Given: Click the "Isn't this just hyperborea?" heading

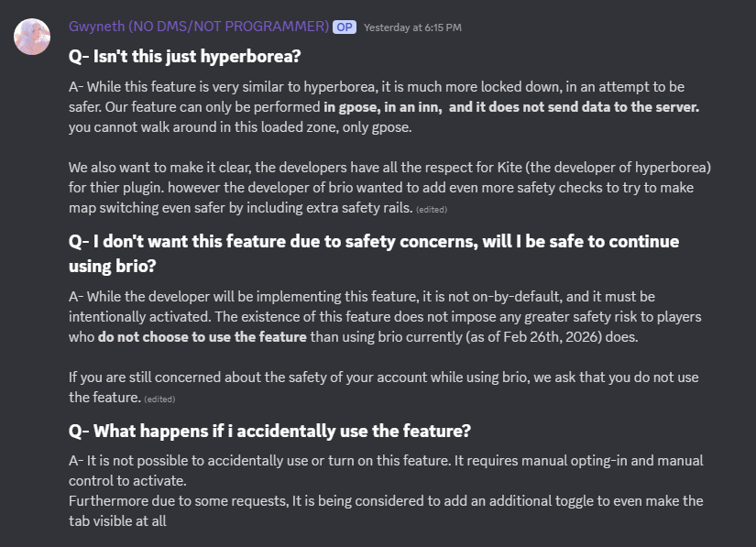Looking at the screenshot, I should [x=185, y=57].
